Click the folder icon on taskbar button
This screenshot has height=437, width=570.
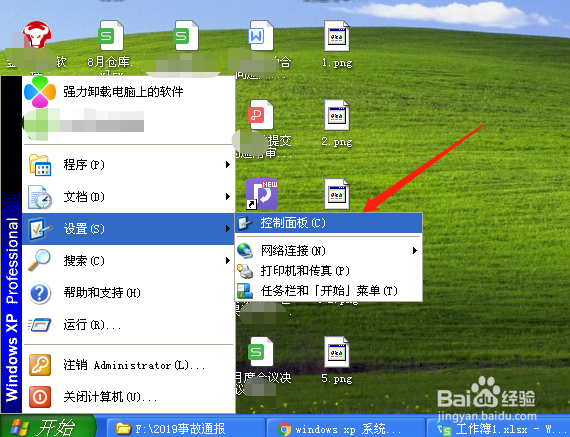[x=123, y=429]
